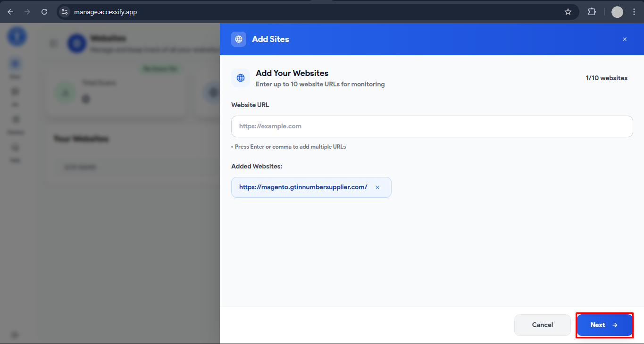
Task: Click the page reload icon
Action: point(44,12)
